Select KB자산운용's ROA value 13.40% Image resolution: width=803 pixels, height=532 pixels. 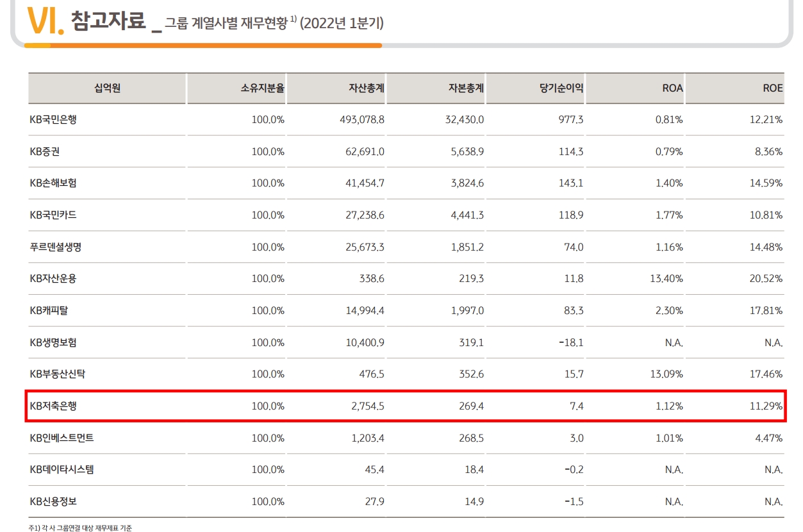tap(668, 279)
